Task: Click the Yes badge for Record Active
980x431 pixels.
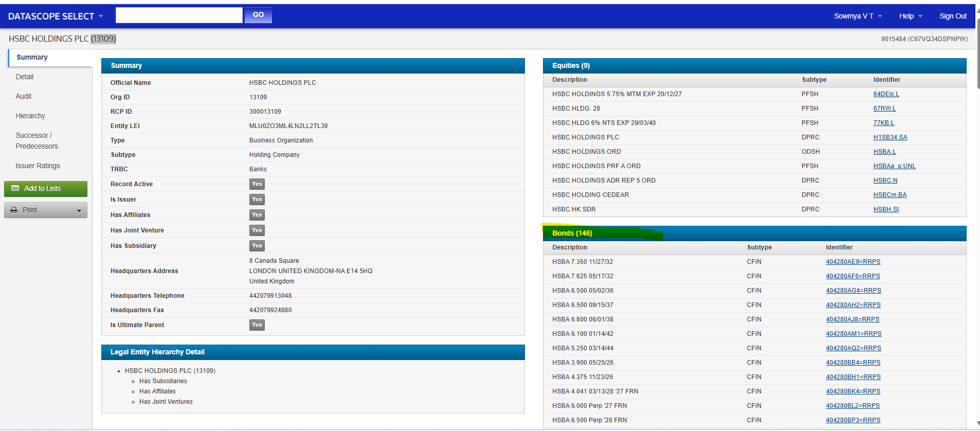Action: pyautogui.click(x=257, y=184)
